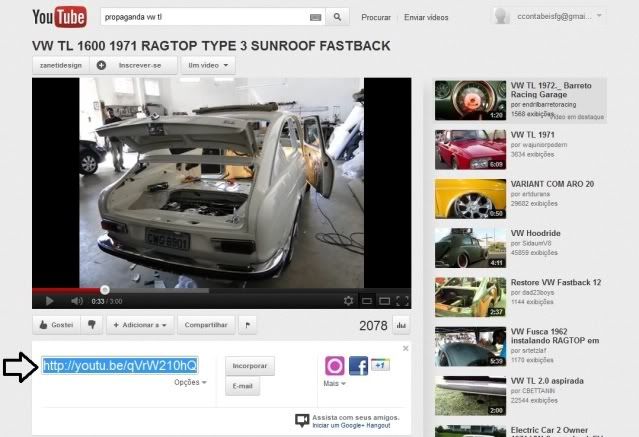
Task: Open the on-screen keyboard icon in search box
Action: click(x=315, y=18)
